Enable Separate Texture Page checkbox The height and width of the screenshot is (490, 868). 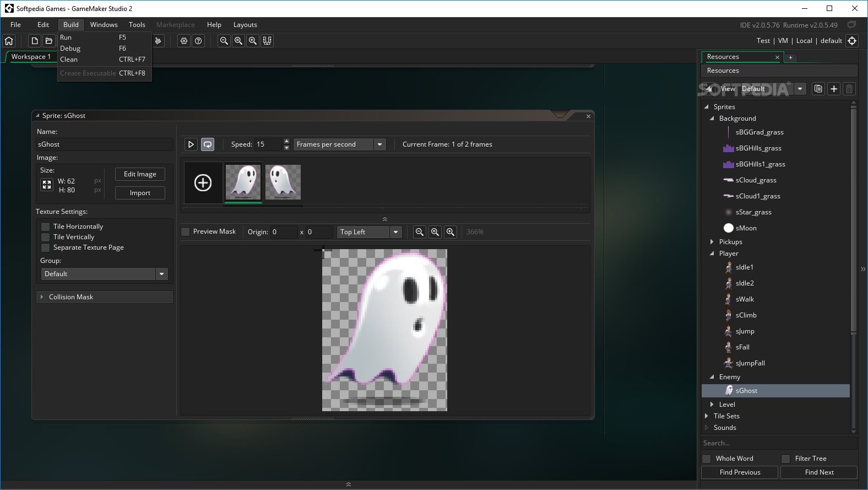click(x=46, y=247)
